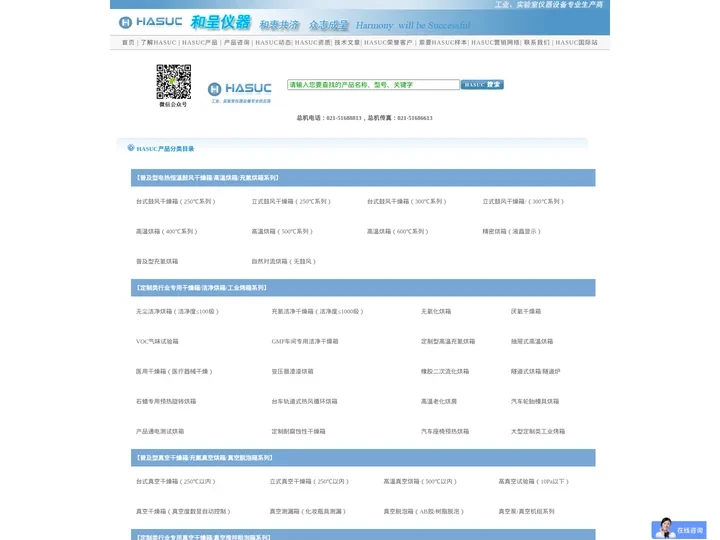Open VOC气味试验箱 link

[x=157, y=341]
